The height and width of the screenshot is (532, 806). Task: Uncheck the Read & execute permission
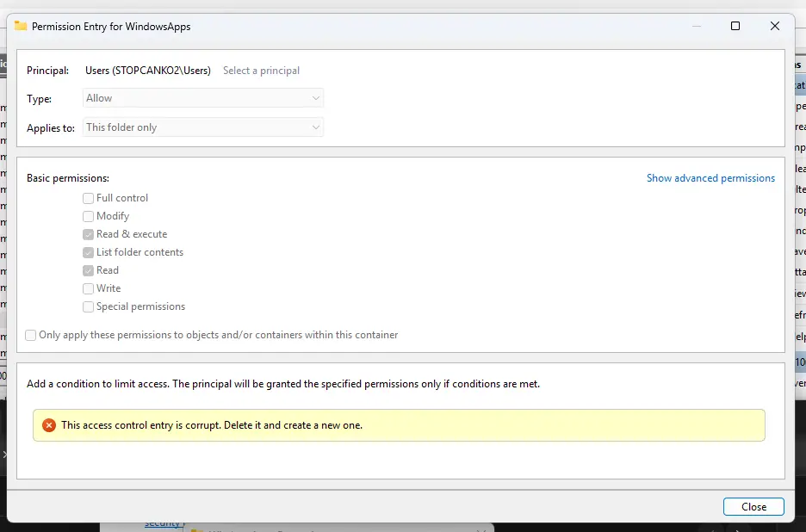coord(89,234)
